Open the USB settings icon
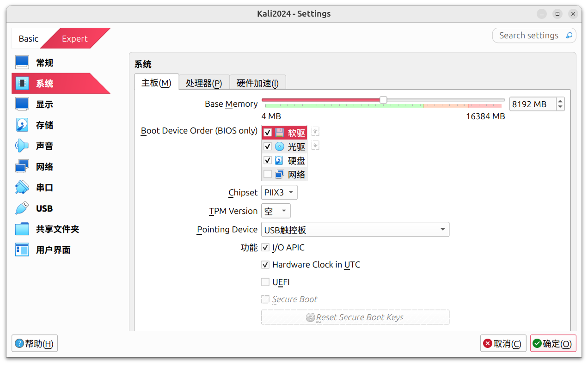This screenshot has height=365, width=588. point(22,208)
